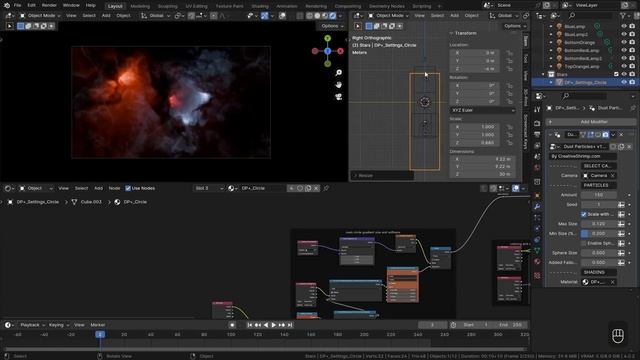
Task: Open the Tool properties tab icon
Action: click(537, 110)
